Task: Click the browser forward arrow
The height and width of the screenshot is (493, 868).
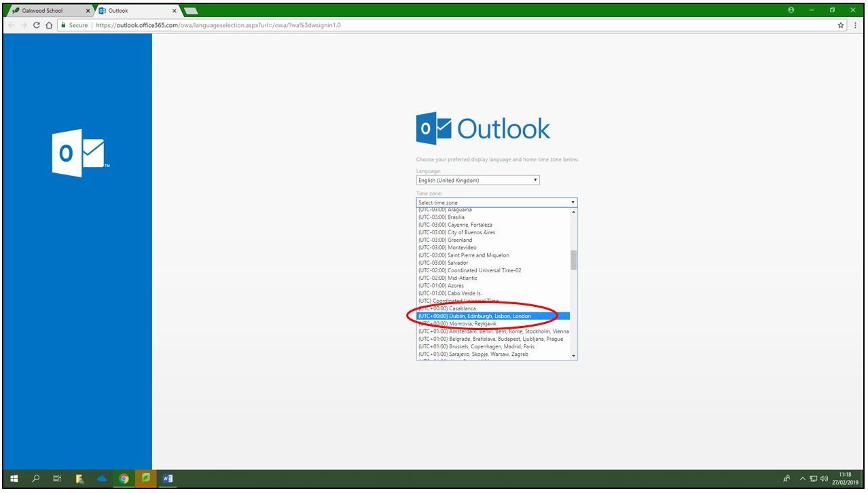Action: (23, 25)
